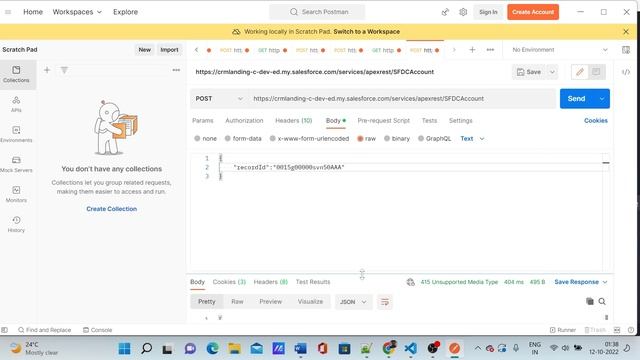Toggle response line wrap icon

pos(384,302)
